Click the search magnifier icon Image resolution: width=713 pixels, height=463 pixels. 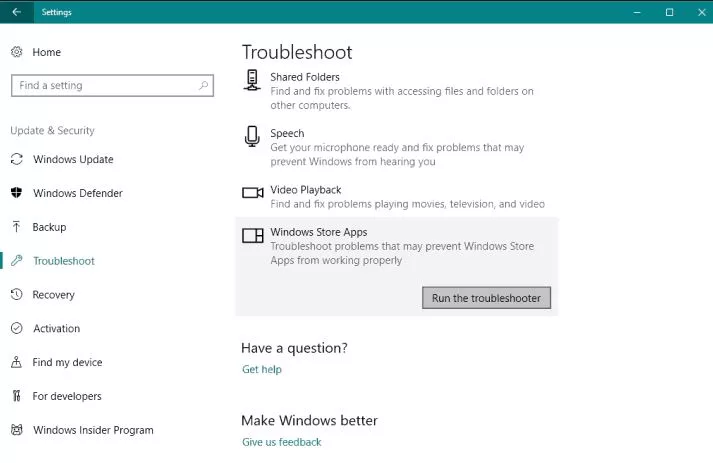point(203,86)
